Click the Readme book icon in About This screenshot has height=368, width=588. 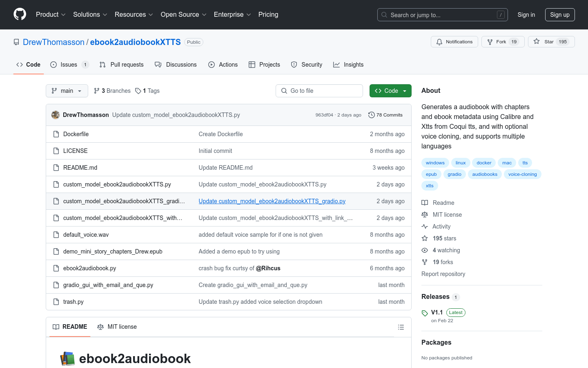pos(425,203)
